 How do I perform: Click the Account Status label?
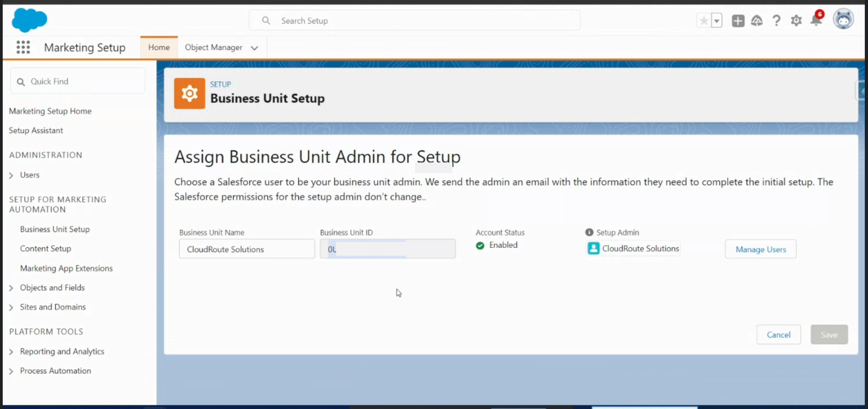[500, 233]
